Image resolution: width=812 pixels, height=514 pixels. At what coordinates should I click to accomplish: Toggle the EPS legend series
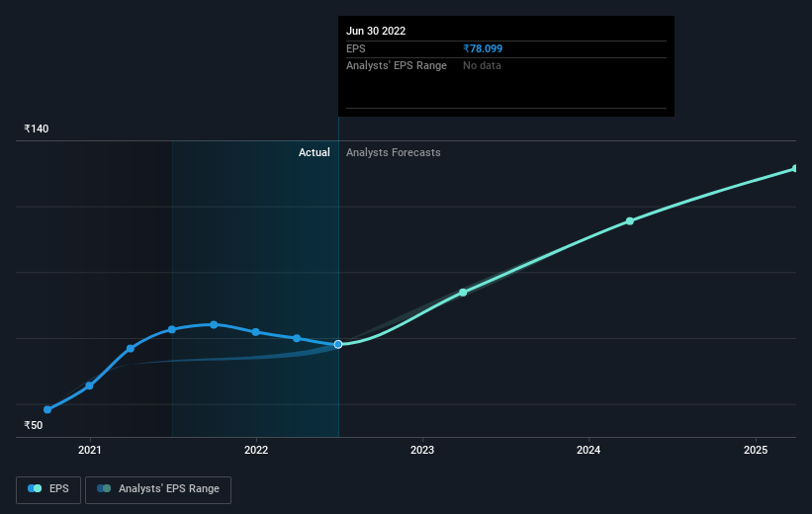point(48,489)
